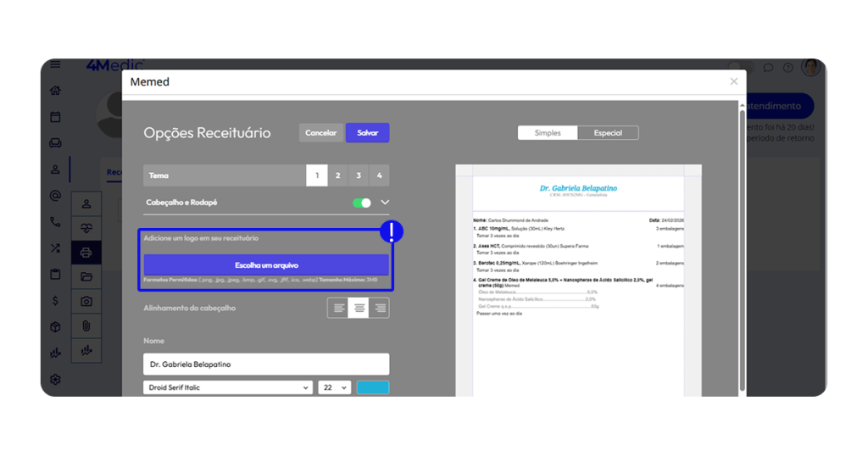Screen dimensions: 868x456
Task: Open the dollar sign finance icon
Action: point(55,300)
